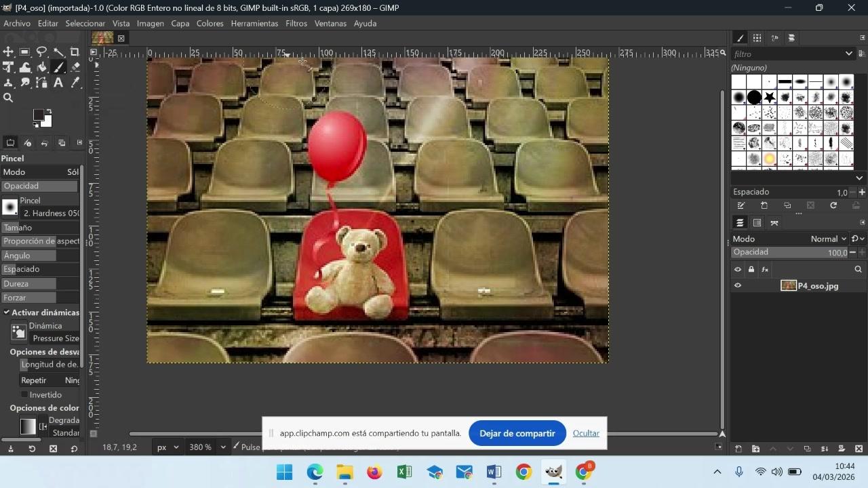Click the Ocultar link

point(585,433)
